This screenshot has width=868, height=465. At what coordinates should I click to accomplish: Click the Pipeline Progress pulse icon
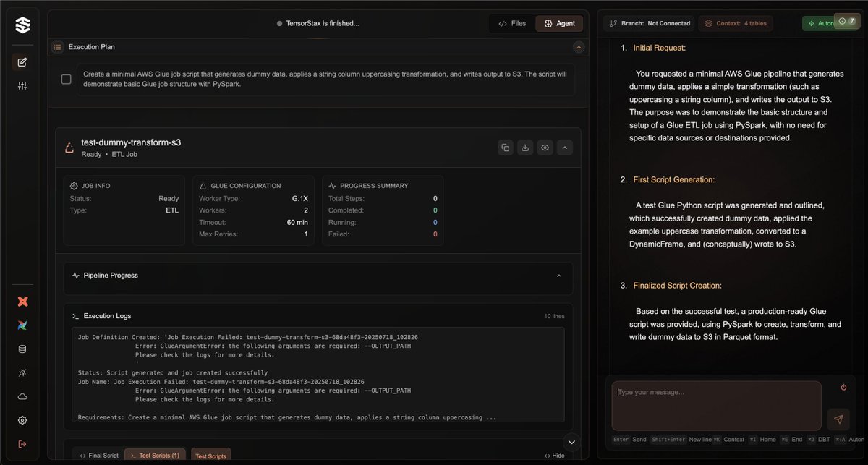coord(76,276)
